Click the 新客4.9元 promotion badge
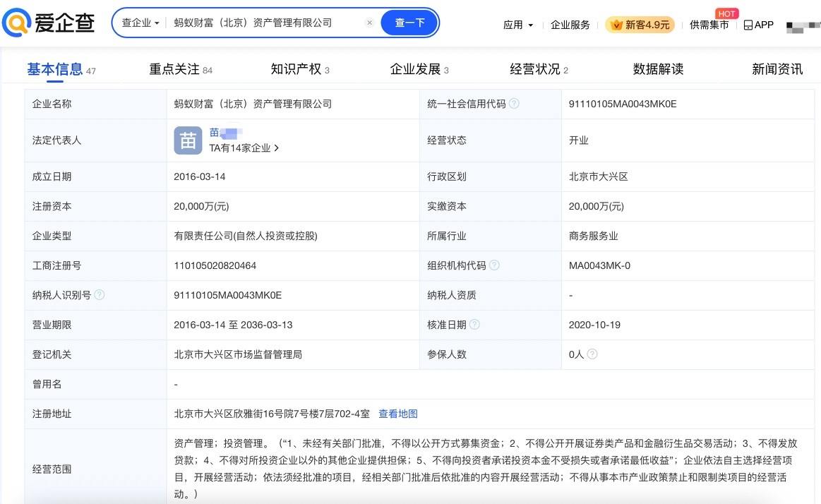Image resolution: width=821 pixels, height=504 pixels. pyautogui.click(x=640, y=25)
